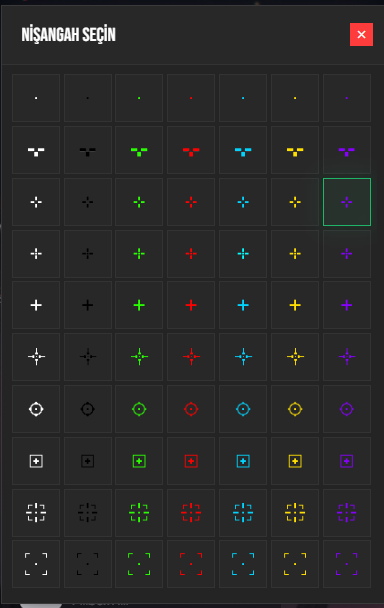Pick the cyan bracketed cross crosshair
Screen dimensions: 384x608
[x=243, y=513]
